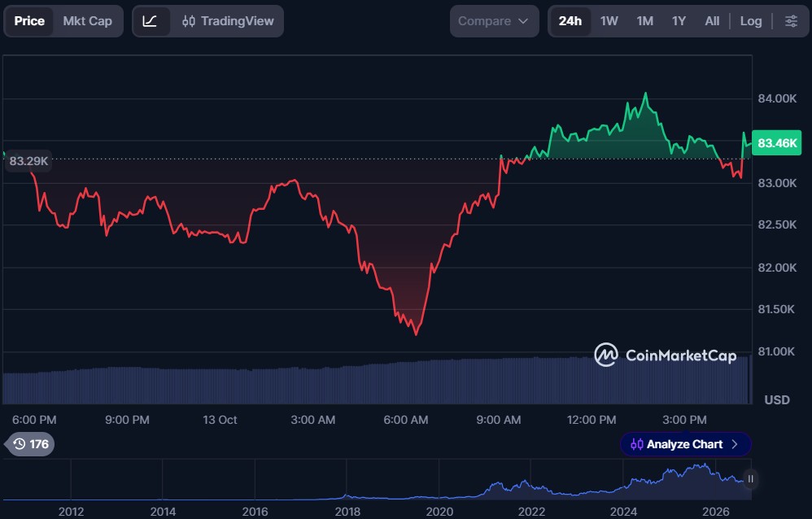The width and height of the screenshot is (812, 519).
Task: Click the pause handle on range navigator
Action: (x=750, y=479)
